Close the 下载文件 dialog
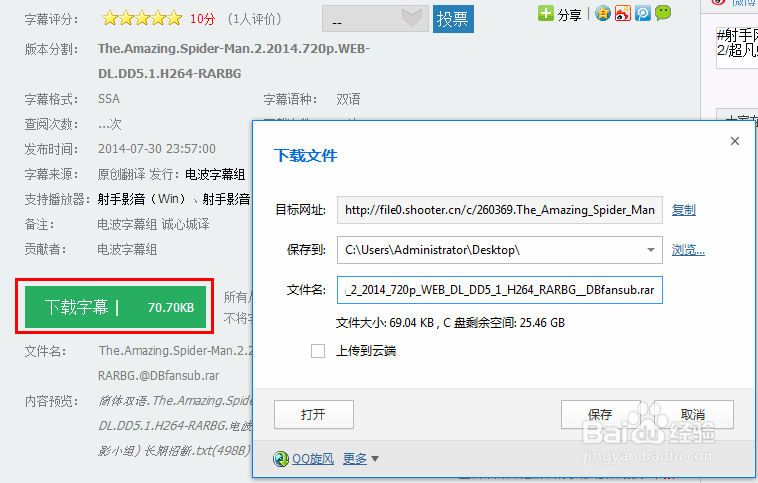 [x=735, y=141]
